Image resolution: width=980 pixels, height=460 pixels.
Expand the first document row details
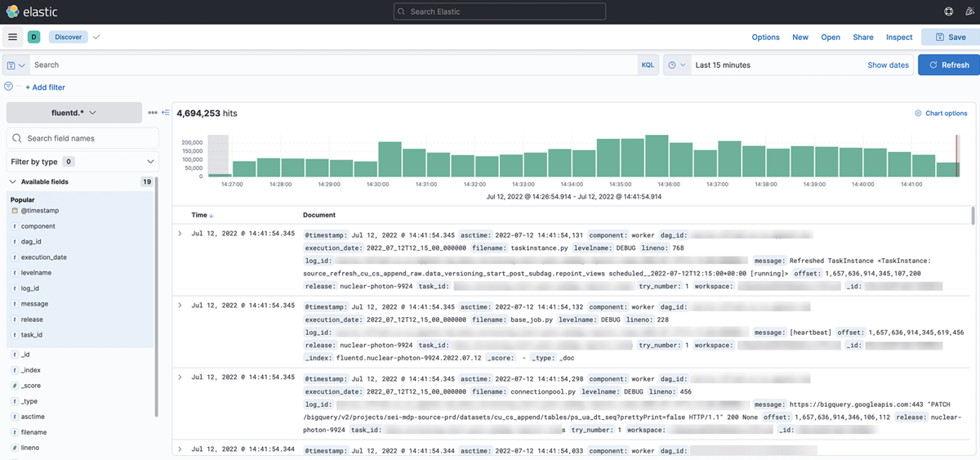pos(180,234)
